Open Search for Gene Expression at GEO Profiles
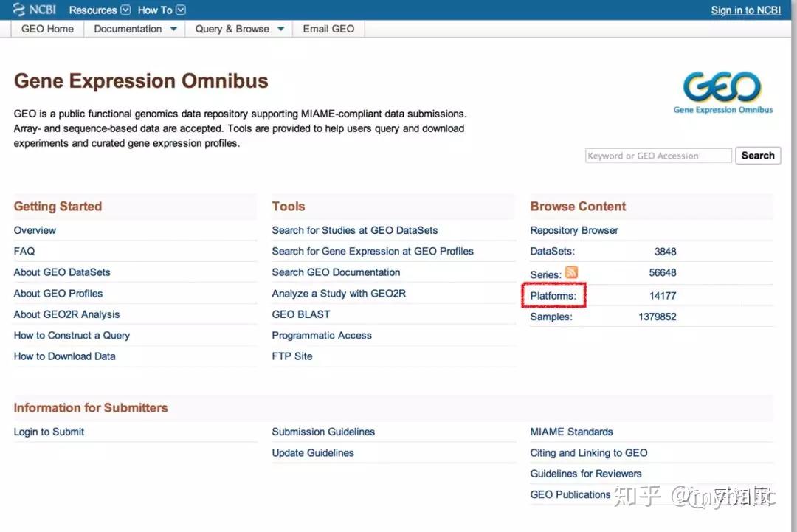The image size is (797, 532). 373,251
